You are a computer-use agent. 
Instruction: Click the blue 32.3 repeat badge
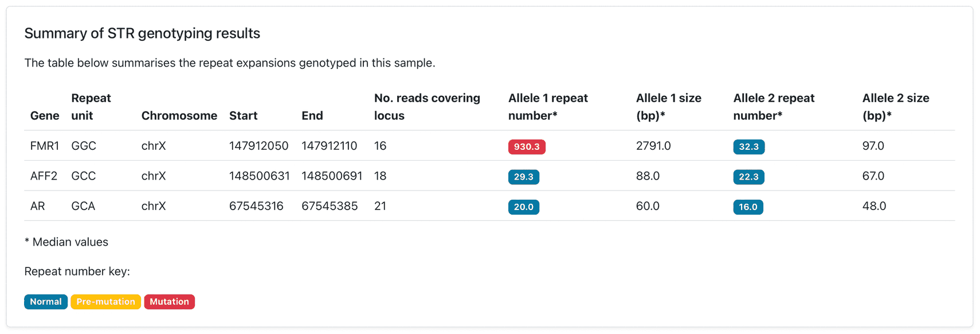(x=748, y=147)
